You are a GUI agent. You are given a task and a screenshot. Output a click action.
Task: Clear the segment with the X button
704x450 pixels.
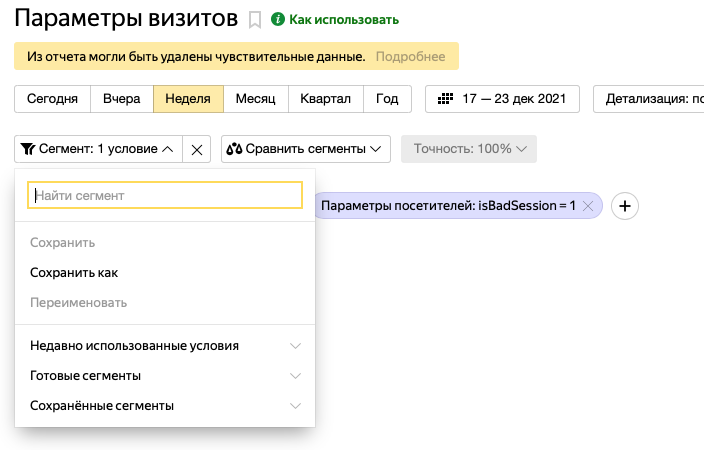tap(197, 149)
